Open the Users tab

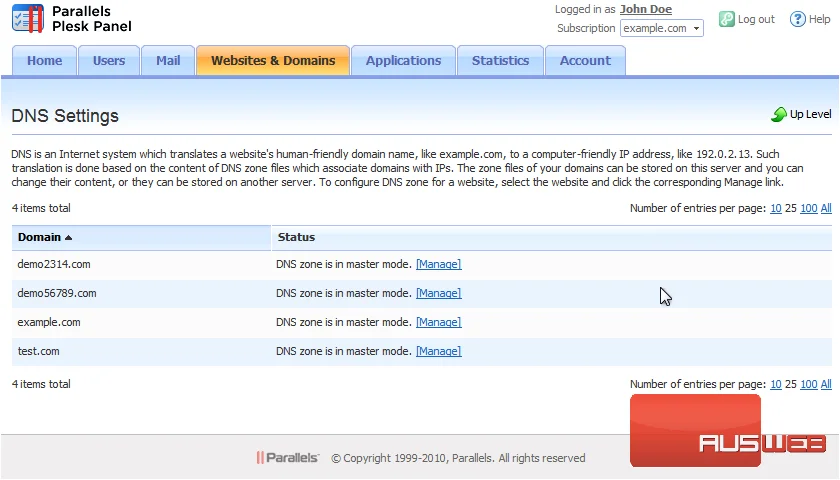(109, 61)
